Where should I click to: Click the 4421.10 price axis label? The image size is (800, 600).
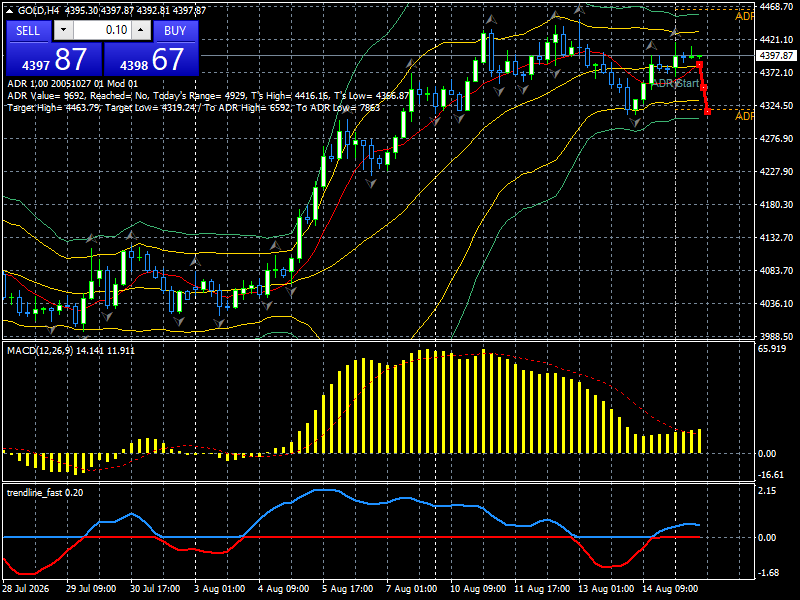click(776, 39)
